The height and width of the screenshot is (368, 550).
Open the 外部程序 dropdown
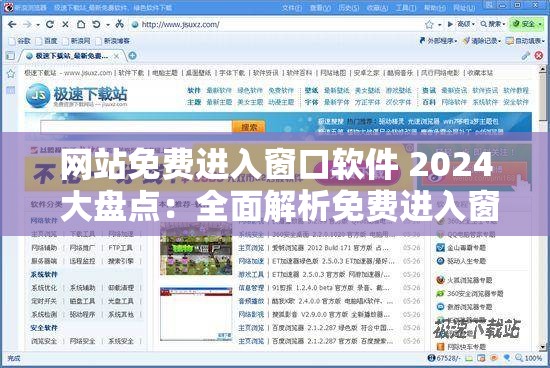[438, 41]
